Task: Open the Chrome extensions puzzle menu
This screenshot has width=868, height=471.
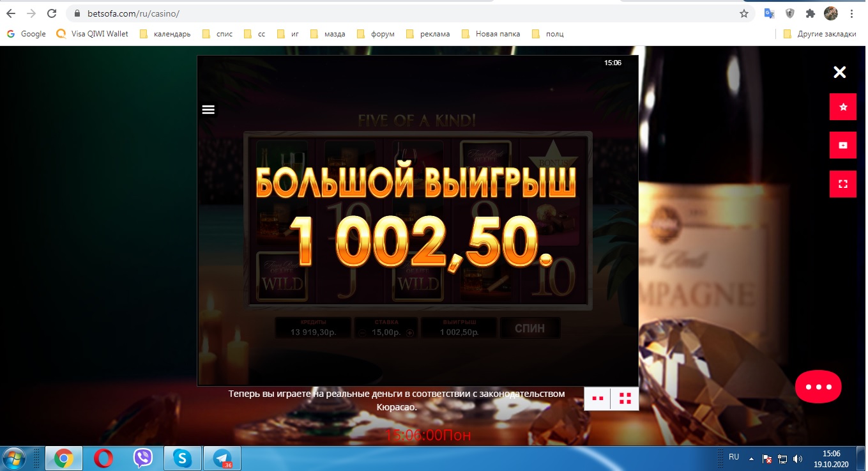Action: click(811, 13)
